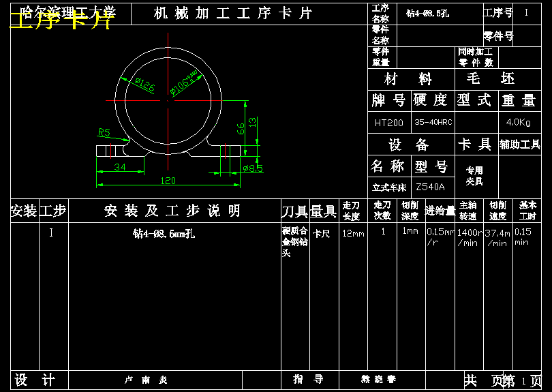Select the 立式车床 equipment name
The width and height of the screenshot is (552, 392).
(389, 187)
